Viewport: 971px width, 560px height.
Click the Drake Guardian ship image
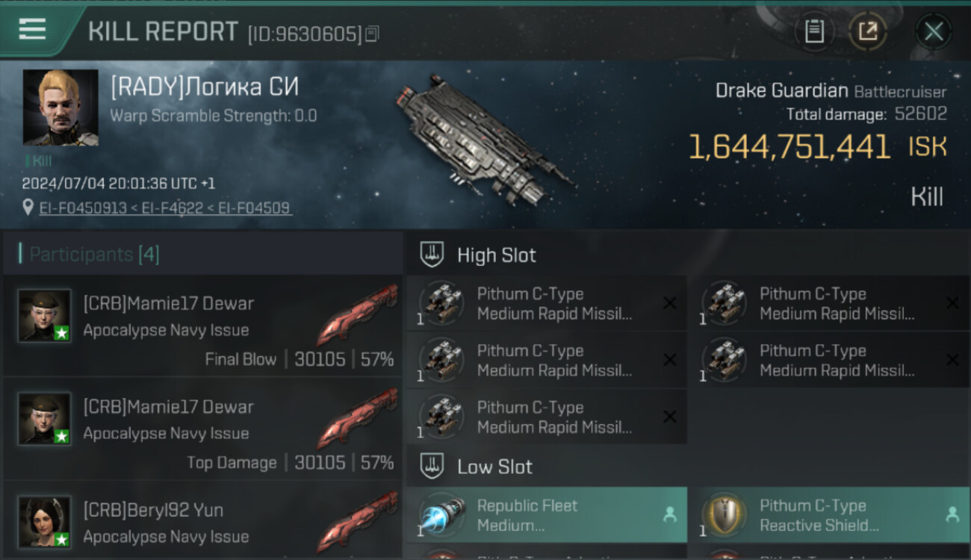coord(484,140)
